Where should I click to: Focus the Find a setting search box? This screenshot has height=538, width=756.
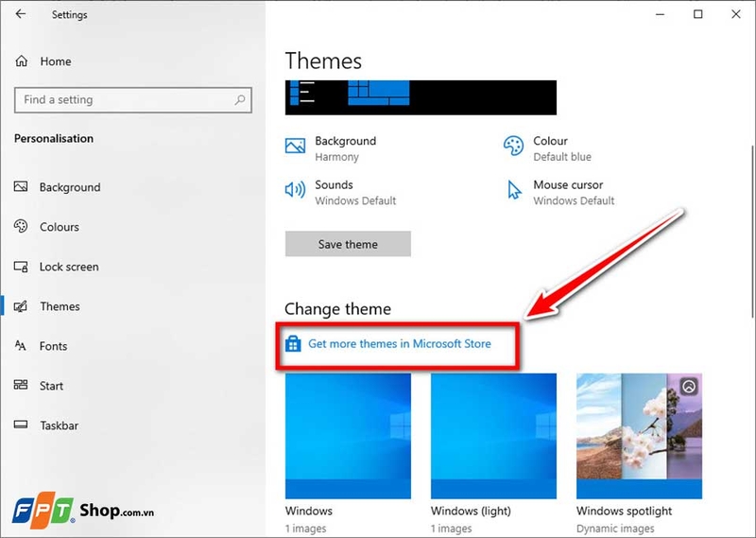tap(133, 100)
